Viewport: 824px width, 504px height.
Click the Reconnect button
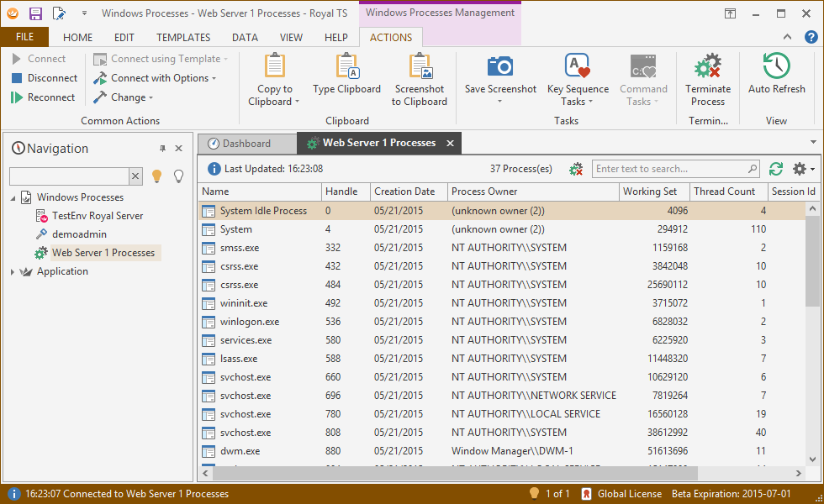click(43, 97)
